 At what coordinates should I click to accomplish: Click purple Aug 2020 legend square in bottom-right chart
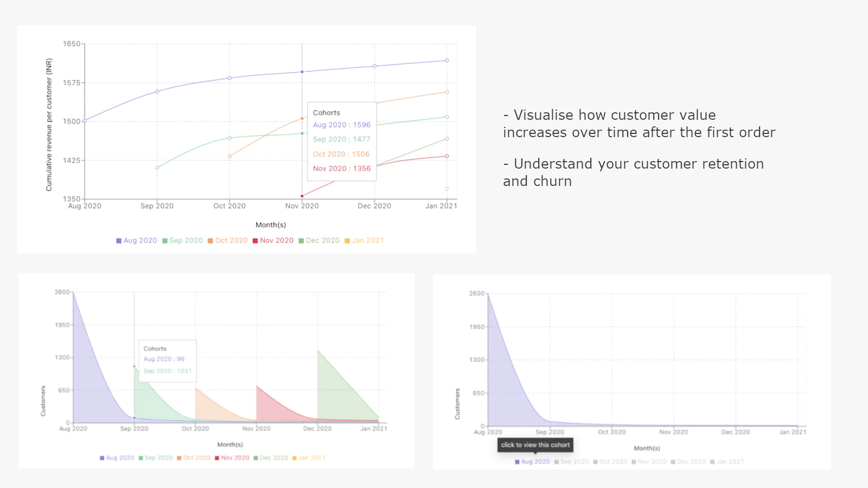[x=518, y=462]
